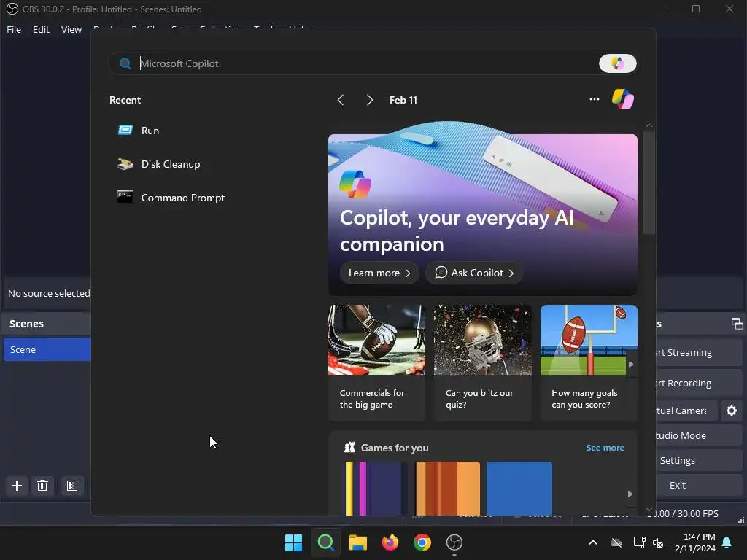Image resolution: width=747 pixels, height=560 pixels.
Task: Switch to OBS Studio on the taskbar
Action: tap(454, 542)
